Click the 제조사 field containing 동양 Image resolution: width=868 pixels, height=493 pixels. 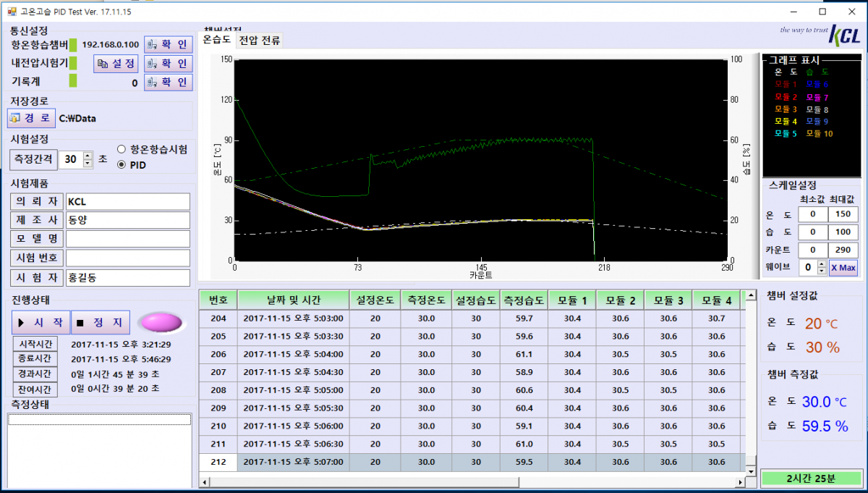[x=127, y=220]
